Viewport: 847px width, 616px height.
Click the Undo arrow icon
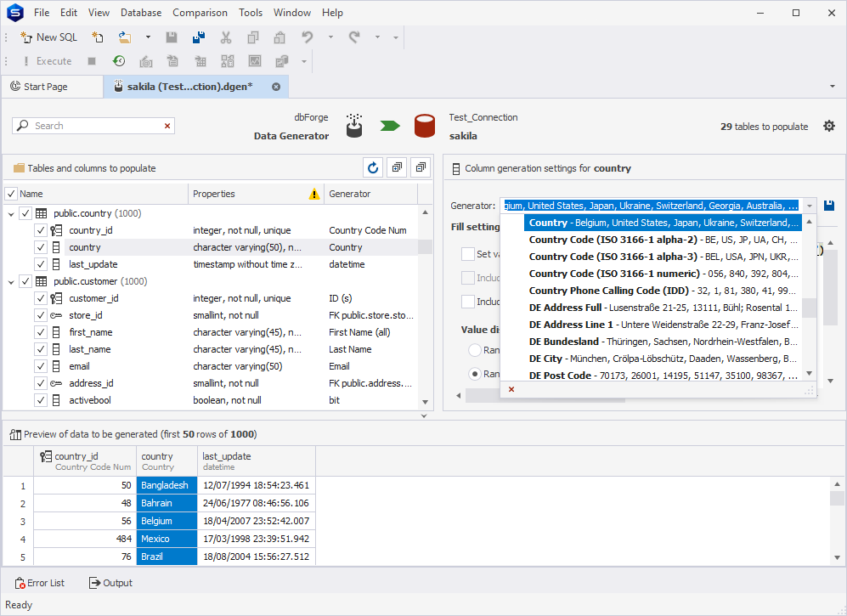[x=308, y=37]
